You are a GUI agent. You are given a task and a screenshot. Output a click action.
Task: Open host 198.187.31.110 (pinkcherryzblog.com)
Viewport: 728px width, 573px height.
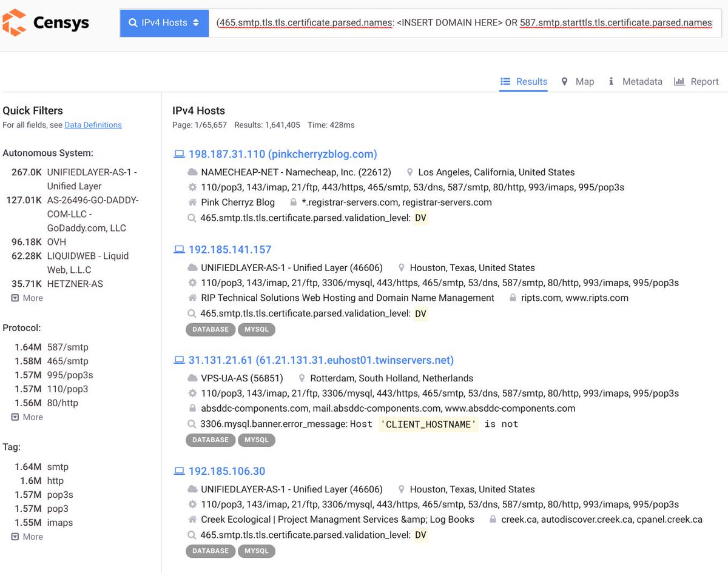tap(283, 154)
